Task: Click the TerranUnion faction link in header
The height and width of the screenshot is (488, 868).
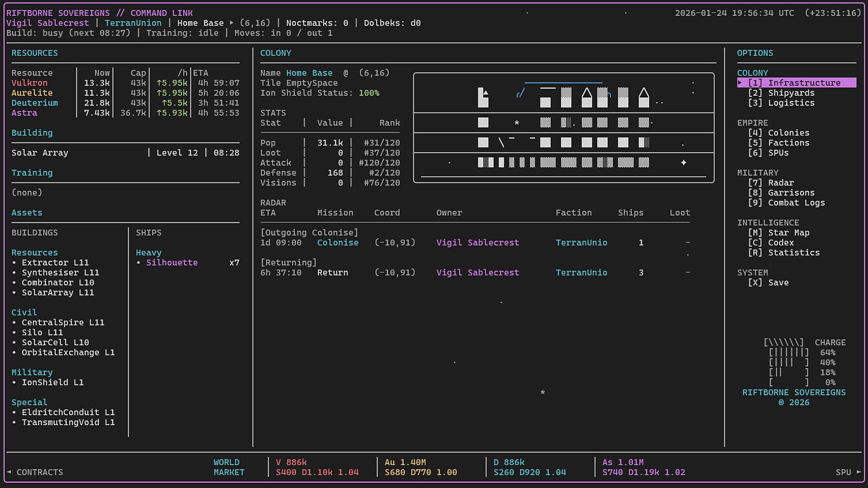Action: (x=133, y=23)
